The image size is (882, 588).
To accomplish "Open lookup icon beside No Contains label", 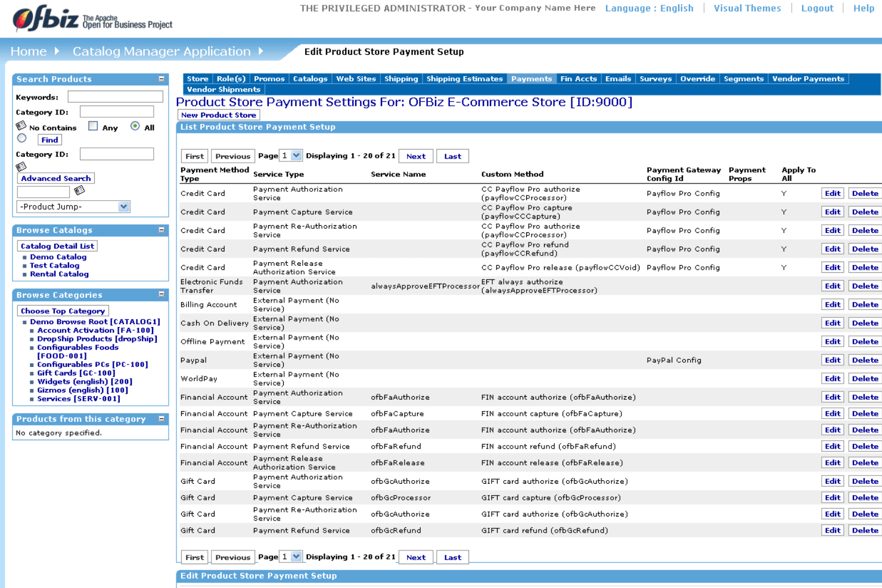I will 21,126.
